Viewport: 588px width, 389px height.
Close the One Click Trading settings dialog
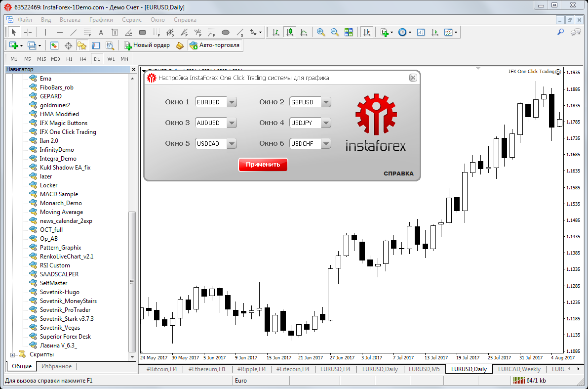click(413, 78)
